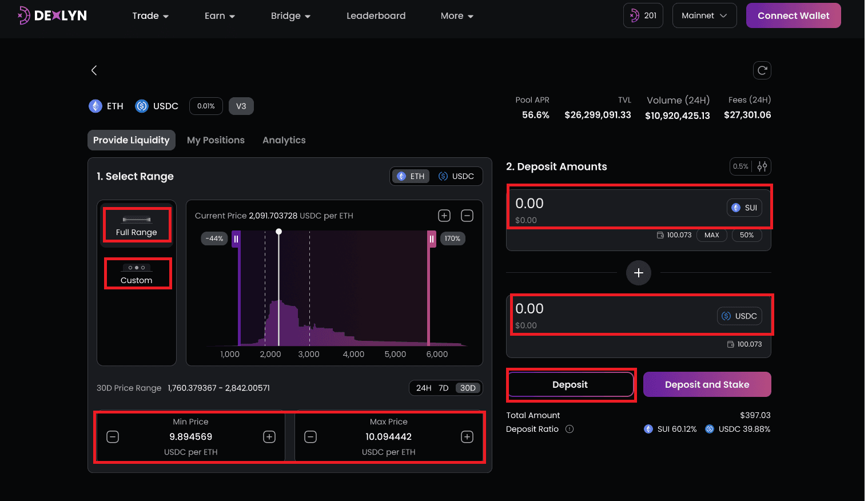Decrease Max Price with minus icon
868x501 pixels.
[x=310, y=437]
